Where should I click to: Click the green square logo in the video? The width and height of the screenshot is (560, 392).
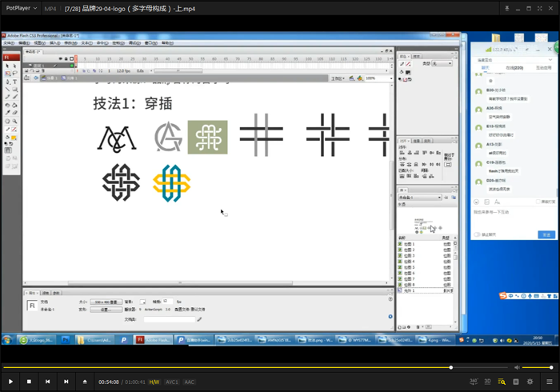(207, 137)
